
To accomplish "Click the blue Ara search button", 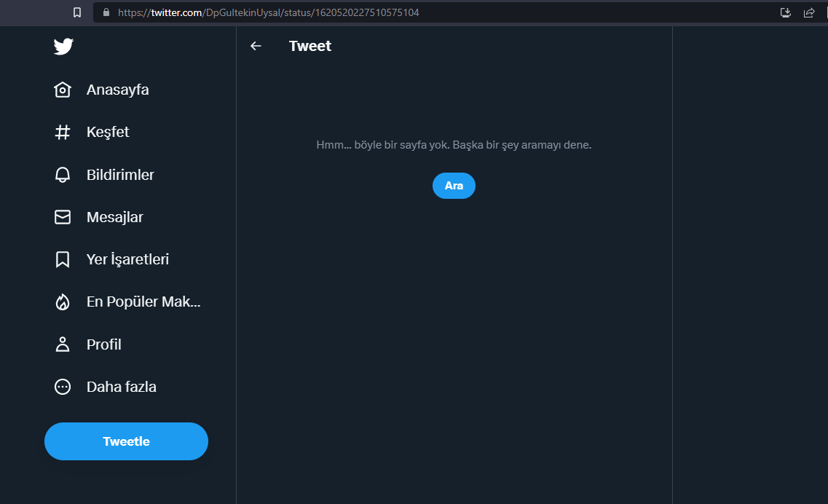I will 454,186.
